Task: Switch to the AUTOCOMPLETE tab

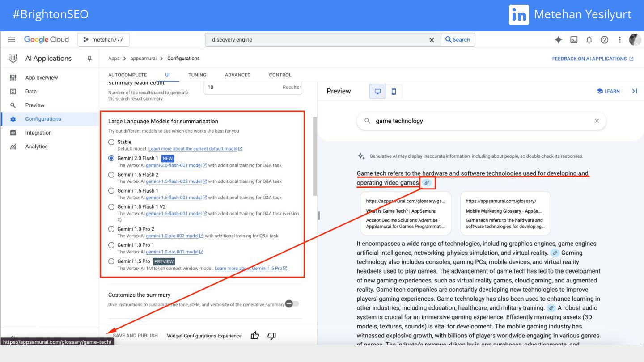Action: tap(127, 75)
